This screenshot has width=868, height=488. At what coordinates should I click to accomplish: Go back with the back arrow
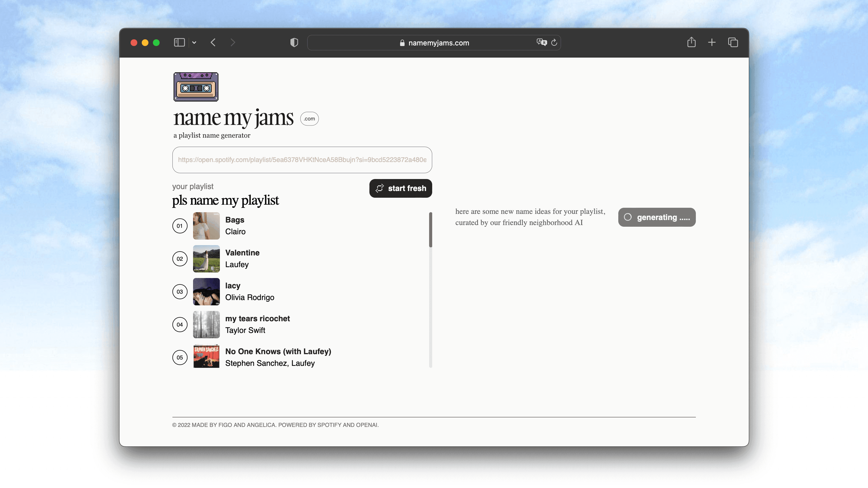point(213,42)
